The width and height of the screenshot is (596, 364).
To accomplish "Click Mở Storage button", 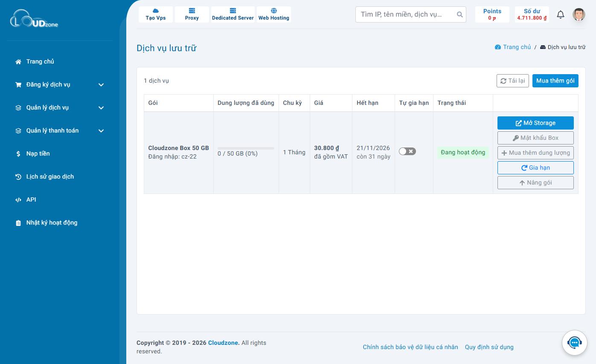I will [x=535, y=123].
